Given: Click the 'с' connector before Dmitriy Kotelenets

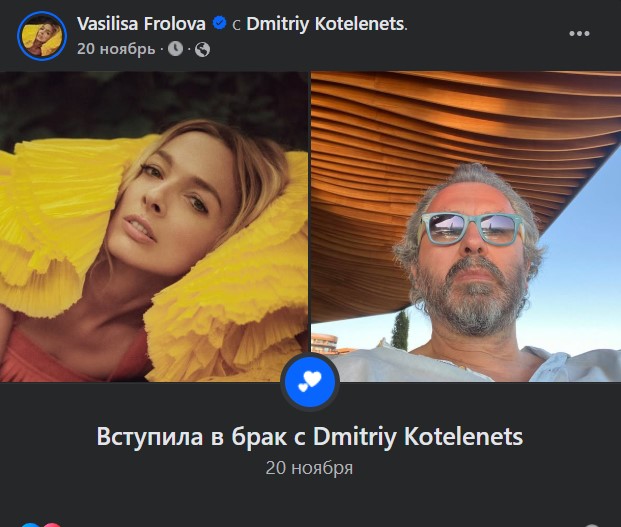Looking at the screenshot, I should point(236,25).
